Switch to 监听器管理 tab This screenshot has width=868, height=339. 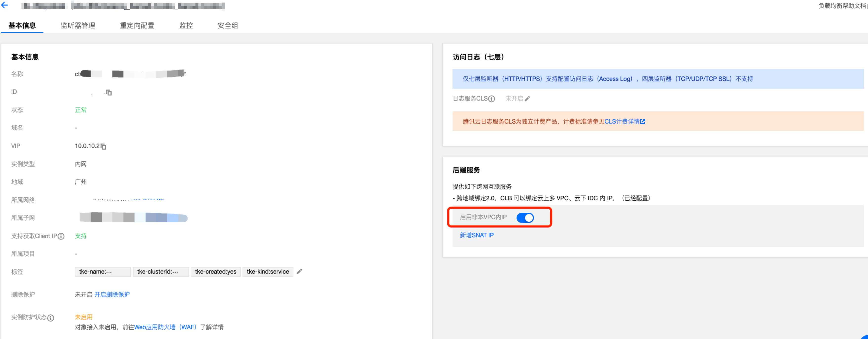pos(78,26)
